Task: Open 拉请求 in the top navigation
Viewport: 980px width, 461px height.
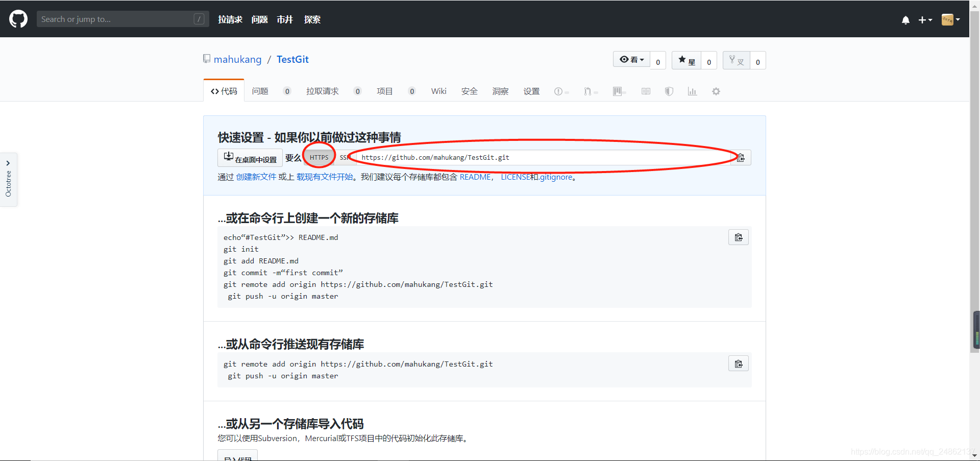Action: pos(230,19)
